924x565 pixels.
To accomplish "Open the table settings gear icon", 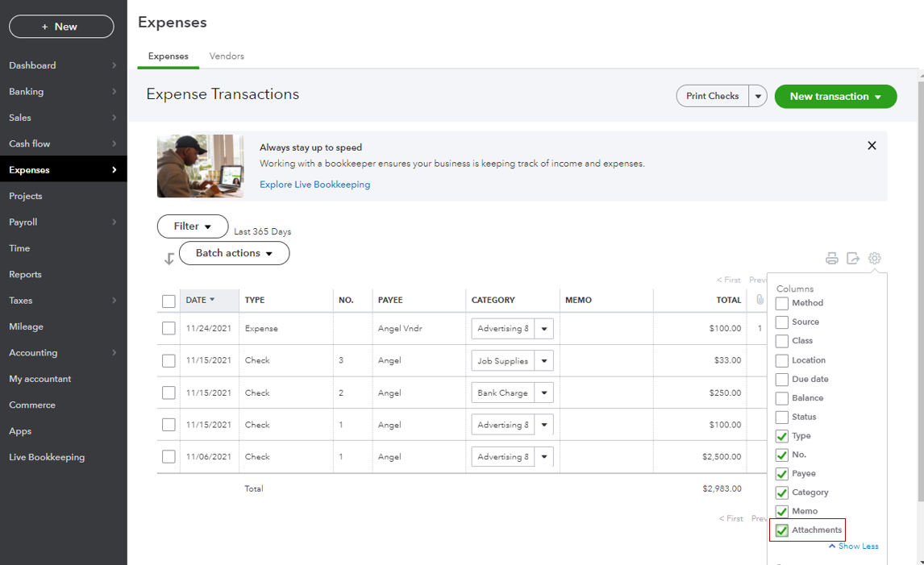I will (x=875, y=259).
